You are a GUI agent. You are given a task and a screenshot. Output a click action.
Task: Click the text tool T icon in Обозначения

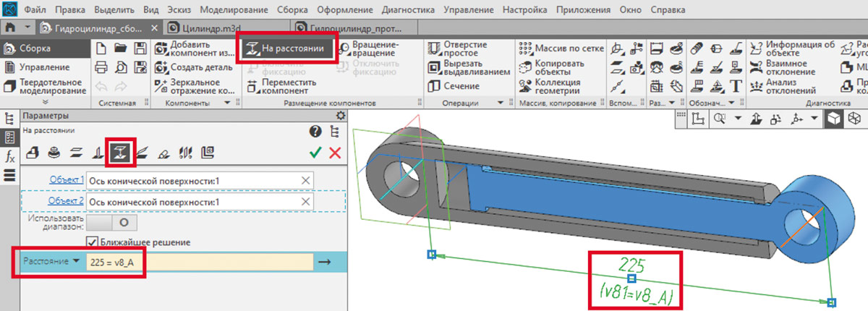pyautogui.click(x=736, y=86)
